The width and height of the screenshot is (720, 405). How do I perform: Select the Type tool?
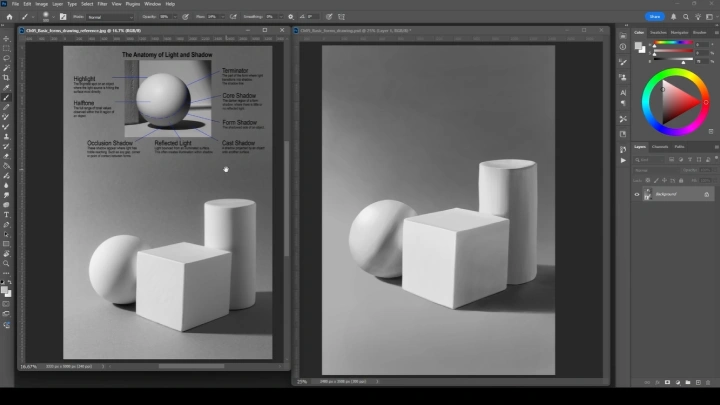pos(6,214)
